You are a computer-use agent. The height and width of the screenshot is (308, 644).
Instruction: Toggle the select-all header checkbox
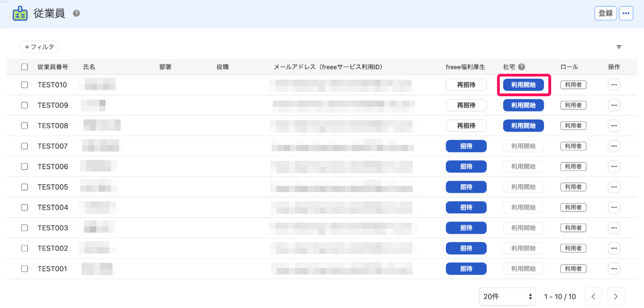tap(24, 67)
